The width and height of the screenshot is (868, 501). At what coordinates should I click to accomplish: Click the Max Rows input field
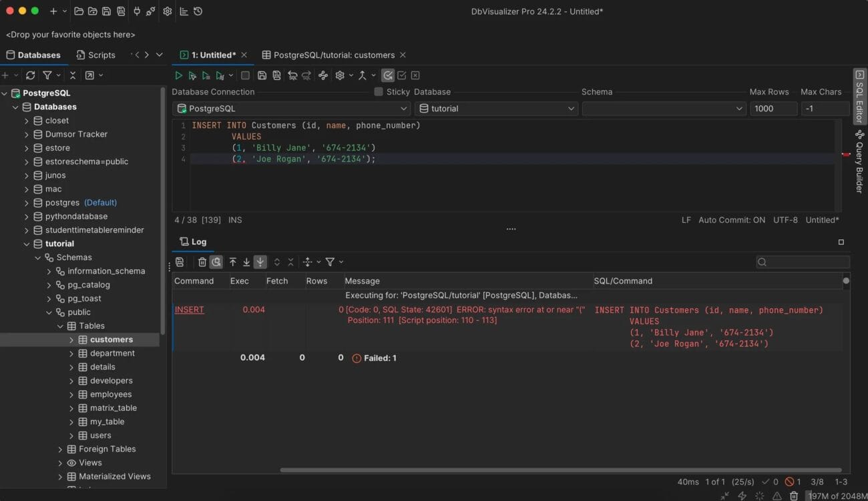[773, 109]
